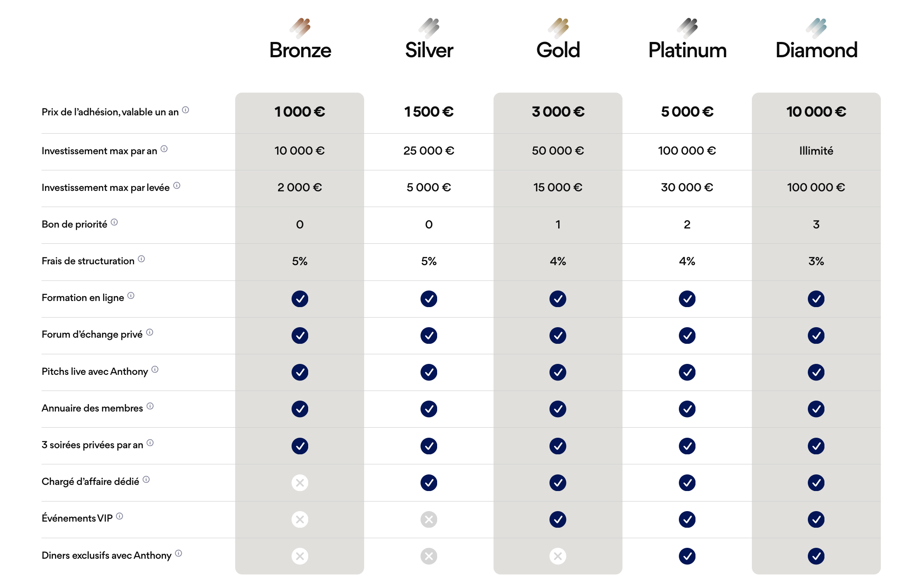
Task: Click info icon next to Événements VIP
Action: tap(119, 516)
